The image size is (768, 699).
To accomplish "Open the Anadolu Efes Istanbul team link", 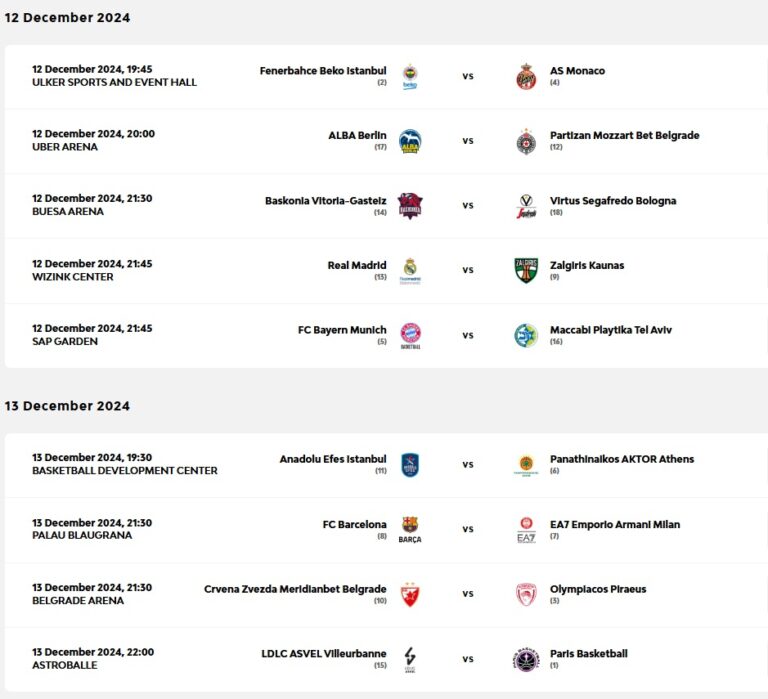I will pos(332,459).
